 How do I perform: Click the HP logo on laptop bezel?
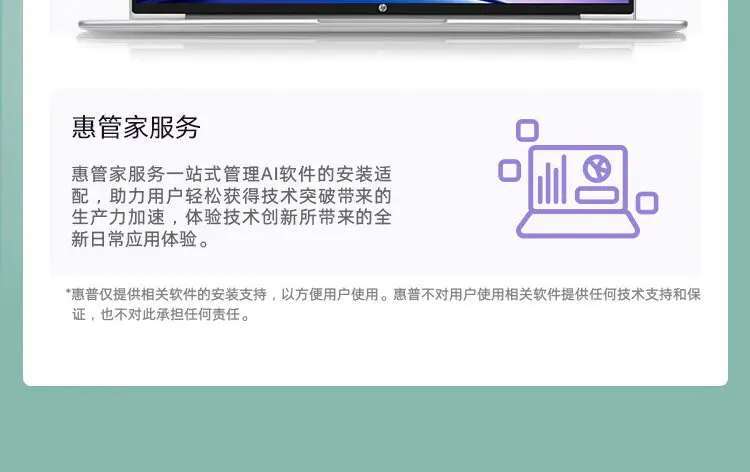tap(383, 8)
